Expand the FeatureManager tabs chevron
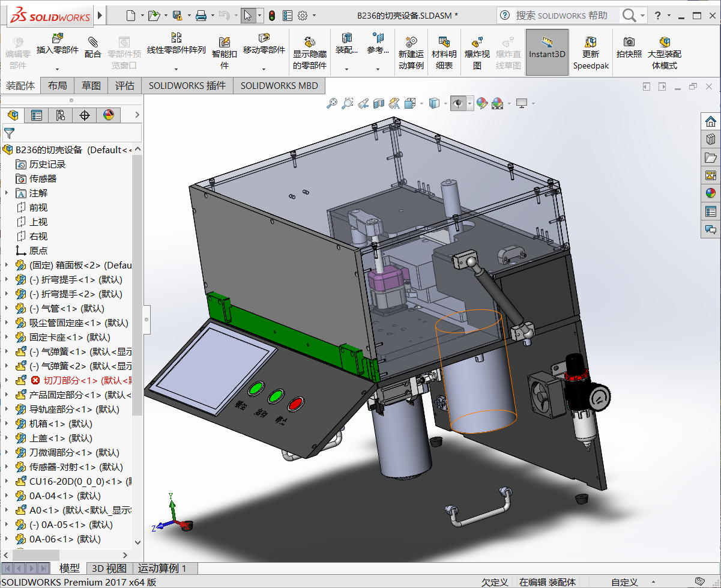This screenshot has height=588, width=721. pyautogui.click(x=137, y=115)
